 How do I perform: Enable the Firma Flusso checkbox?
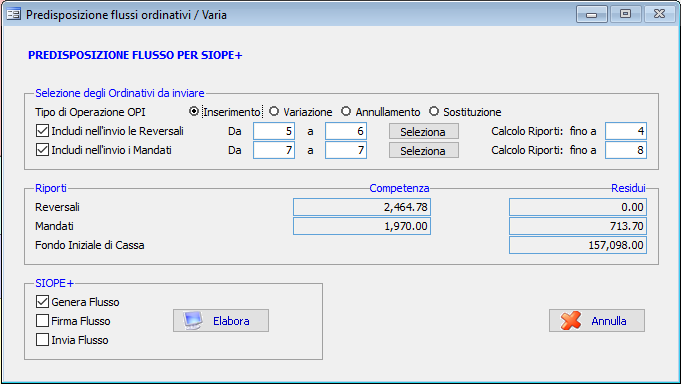(x=42, y=321)
